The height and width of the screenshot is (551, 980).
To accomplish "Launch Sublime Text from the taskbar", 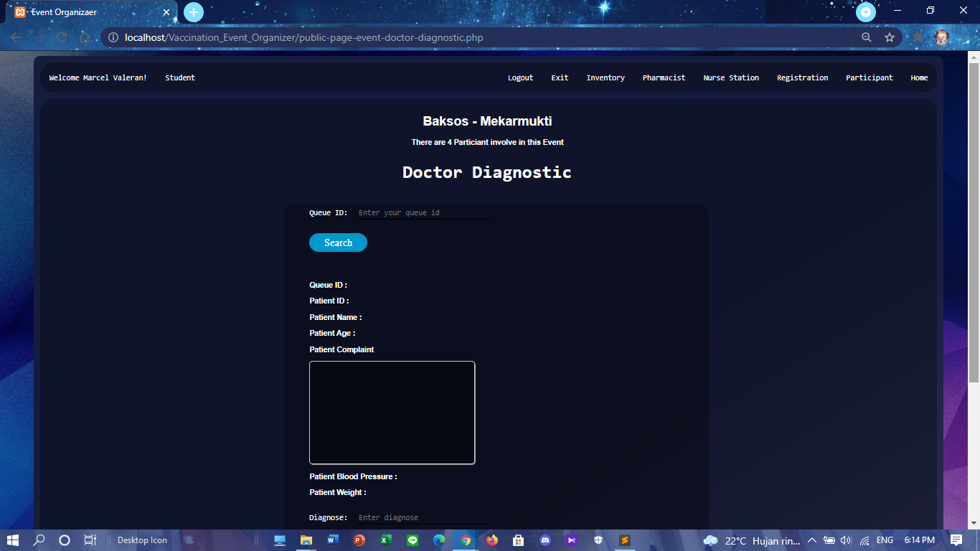I will [625, 540].
